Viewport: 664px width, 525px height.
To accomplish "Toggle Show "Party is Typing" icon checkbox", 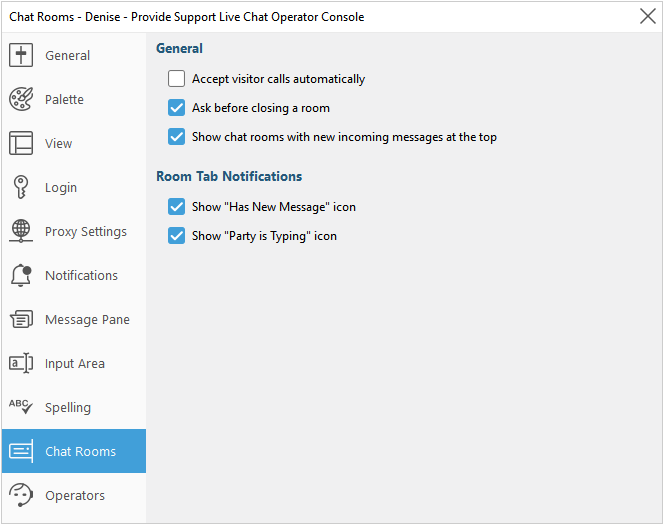I will point(176,236).
